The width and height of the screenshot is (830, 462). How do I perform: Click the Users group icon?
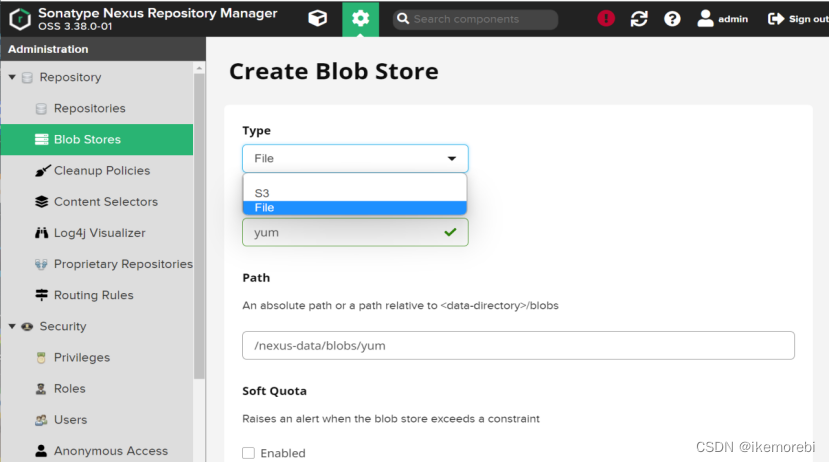[41, 420]
